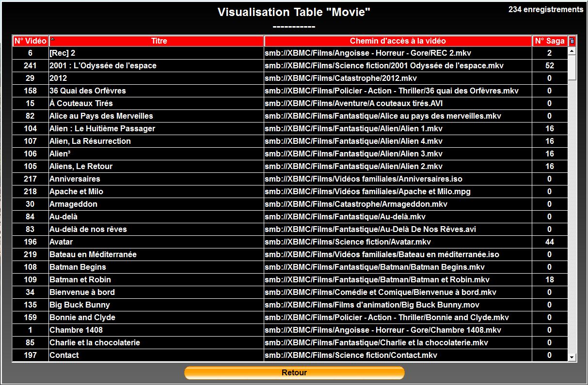The width and height of the screenshot is (588, 385).
Task: Click path ending 'Big Buck Bunny.mov'
Action: pyautogui.click(x=372, y=305)
